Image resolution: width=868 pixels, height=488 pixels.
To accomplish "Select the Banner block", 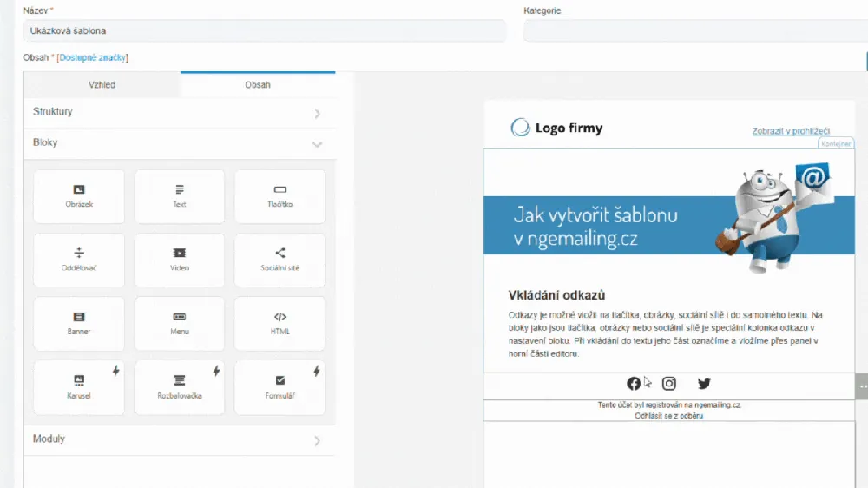I will [79, 323].
